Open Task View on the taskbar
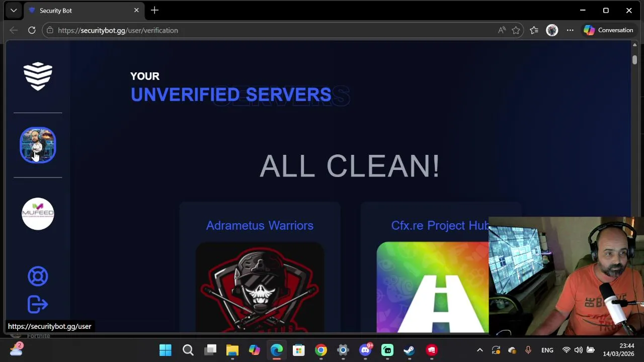This screenshot has width=644, height=362. pos(210,350)
